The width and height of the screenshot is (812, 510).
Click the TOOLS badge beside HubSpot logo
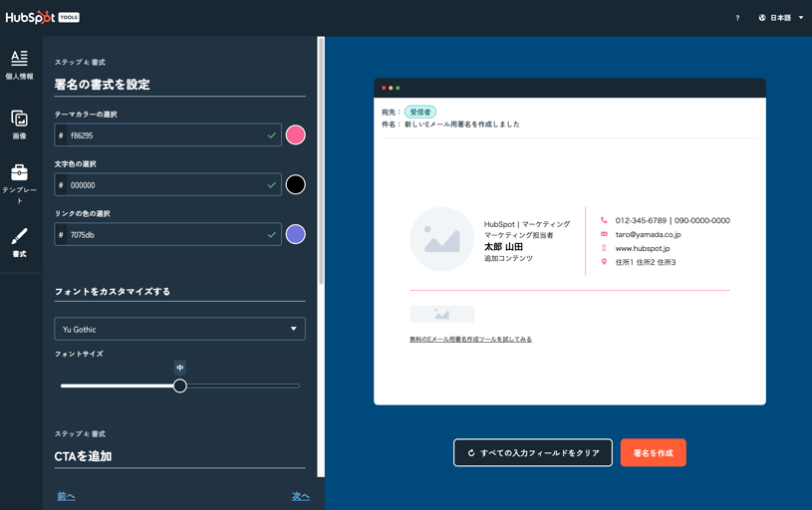69,17
